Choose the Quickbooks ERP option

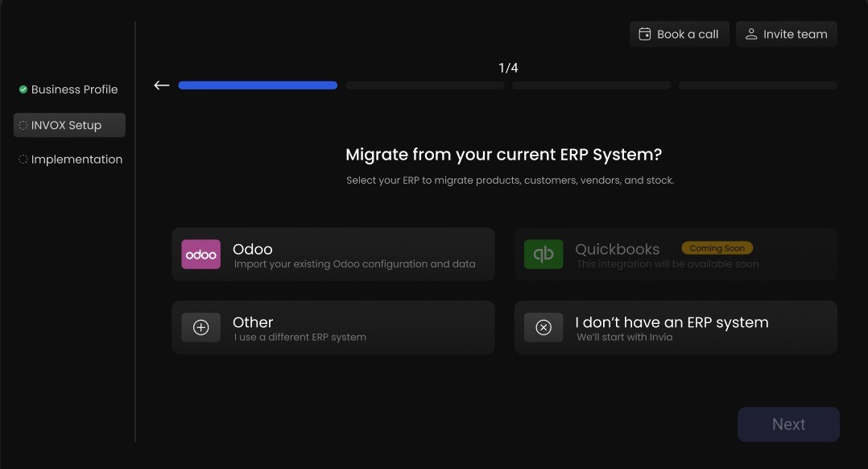[676, 254]
